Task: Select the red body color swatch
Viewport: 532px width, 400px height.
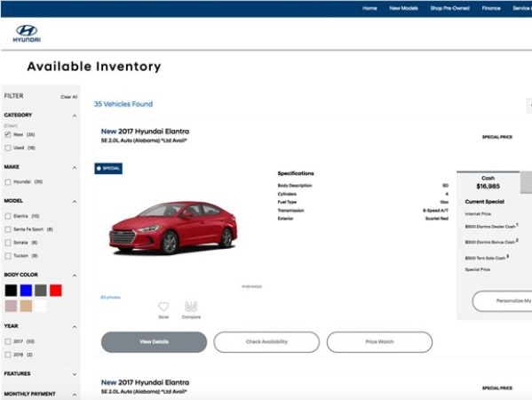Action: [x=56, y=291]
